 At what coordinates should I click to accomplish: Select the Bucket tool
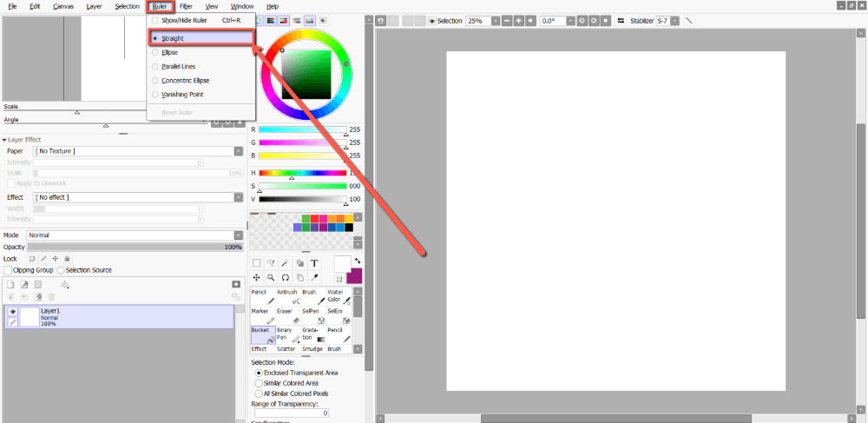[x=263, y=335]
